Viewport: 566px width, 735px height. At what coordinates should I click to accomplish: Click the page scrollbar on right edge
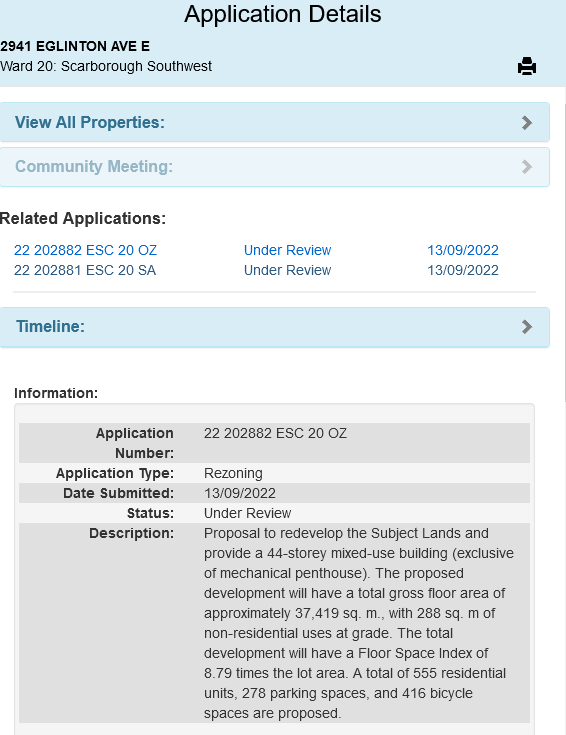(x=565, y=253)
